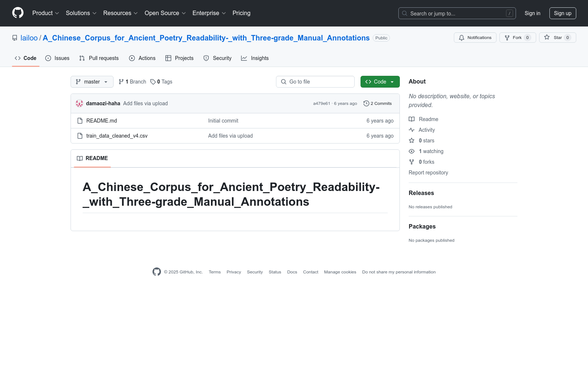This screenshot has width=588, height=368.
Task: Click the damaozi-haha avatar icon
Action: pyautogui.click(x=79, y=103)
